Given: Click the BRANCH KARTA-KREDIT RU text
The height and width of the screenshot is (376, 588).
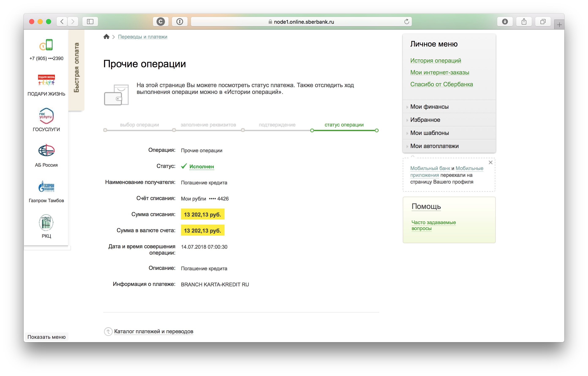Looking at the screenshot, I should 215,284.
